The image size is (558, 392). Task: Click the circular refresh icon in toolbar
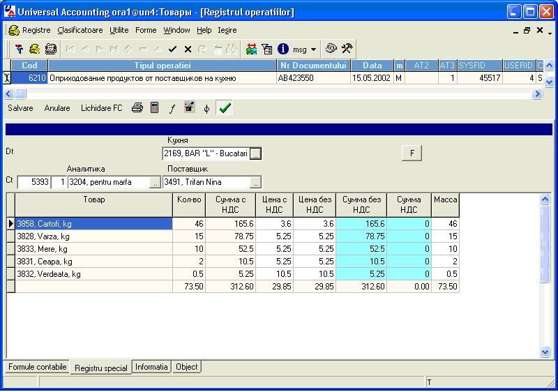pos(202,50)
